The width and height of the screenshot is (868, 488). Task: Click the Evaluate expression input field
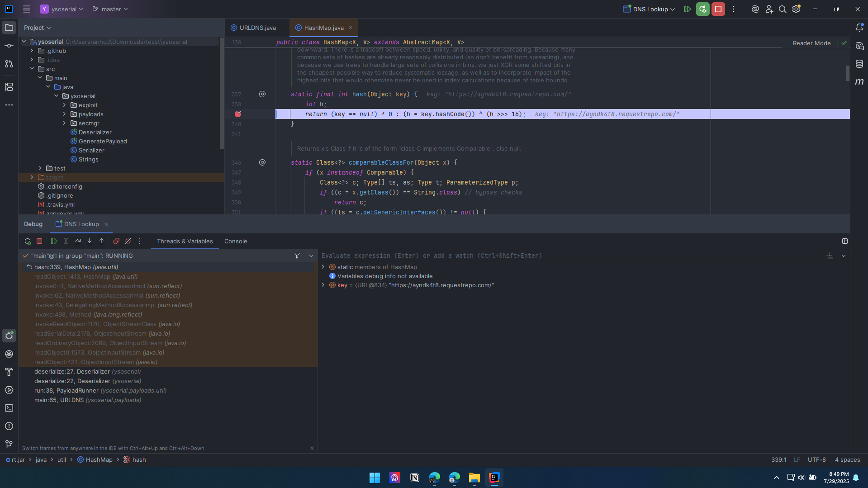[x=570, y=256]
